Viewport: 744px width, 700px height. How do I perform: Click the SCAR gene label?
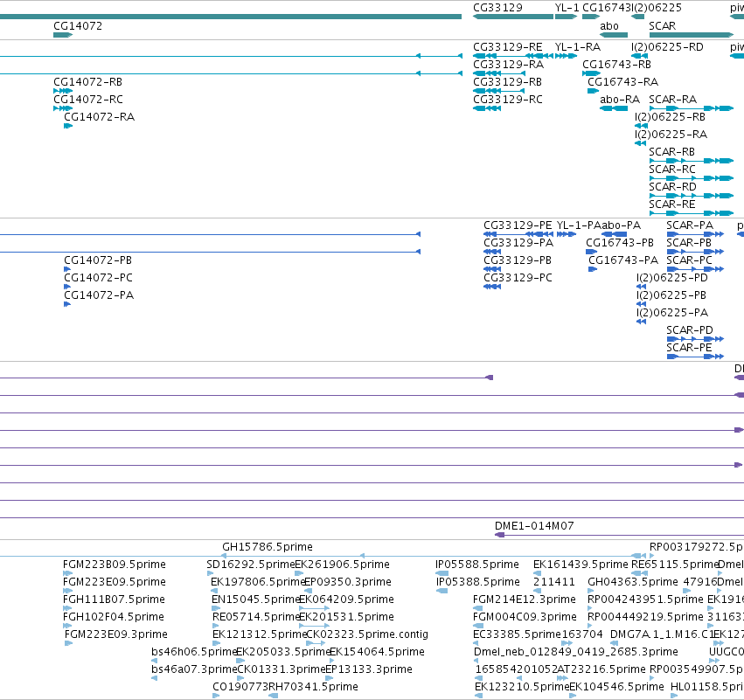coord(663,26)
